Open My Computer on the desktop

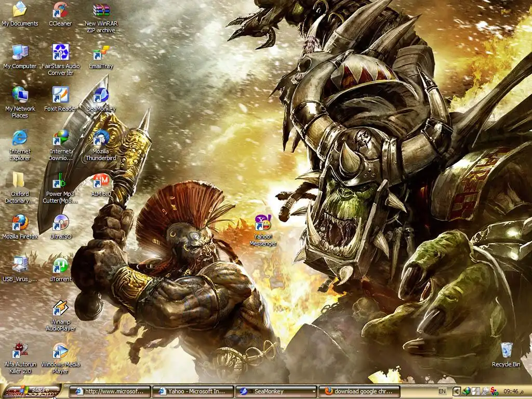coord(20,56)
